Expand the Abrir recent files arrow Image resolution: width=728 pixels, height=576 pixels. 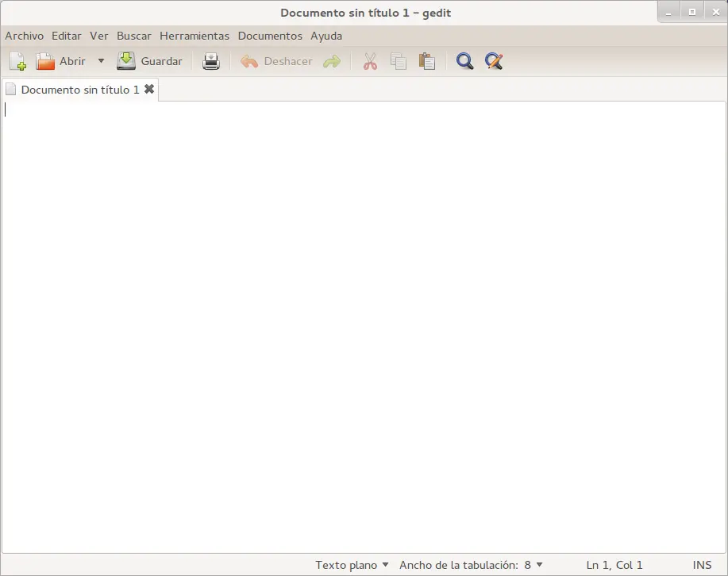click(101, 61)
